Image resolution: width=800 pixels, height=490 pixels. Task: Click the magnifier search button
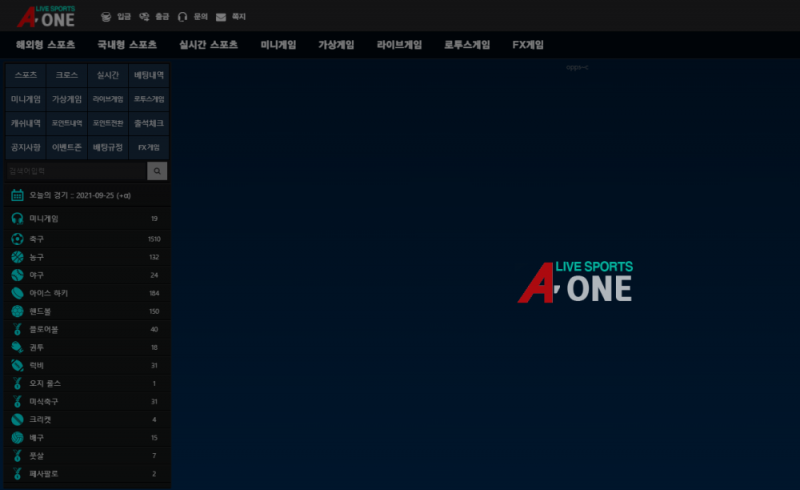(x=157, y=171)
